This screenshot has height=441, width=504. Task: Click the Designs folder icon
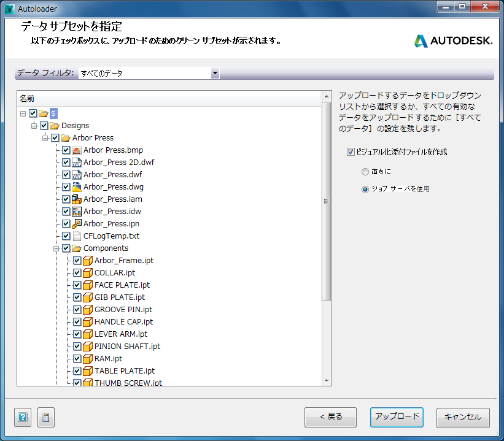tap(54, 126)
